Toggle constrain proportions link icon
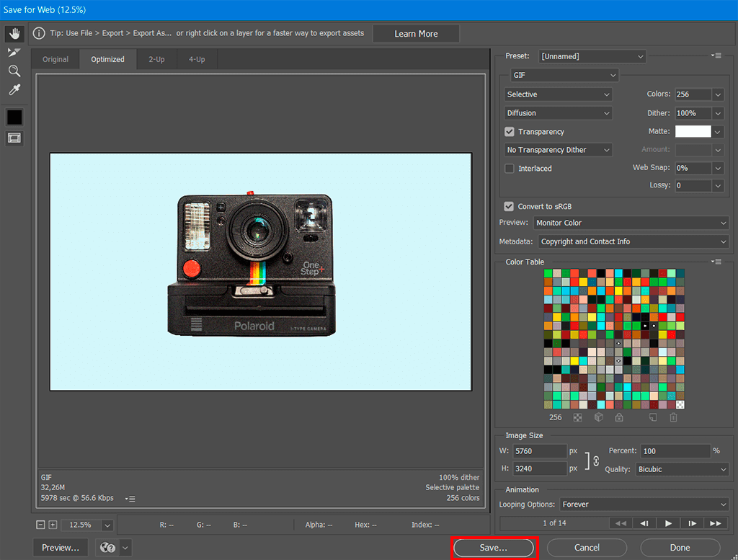The width and height of the screenshot is (738, 560). pyautogui.click(x=596, y=461)
